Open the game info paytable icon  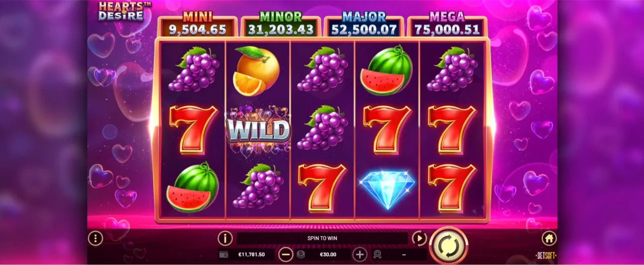click(x=225, y=238)
